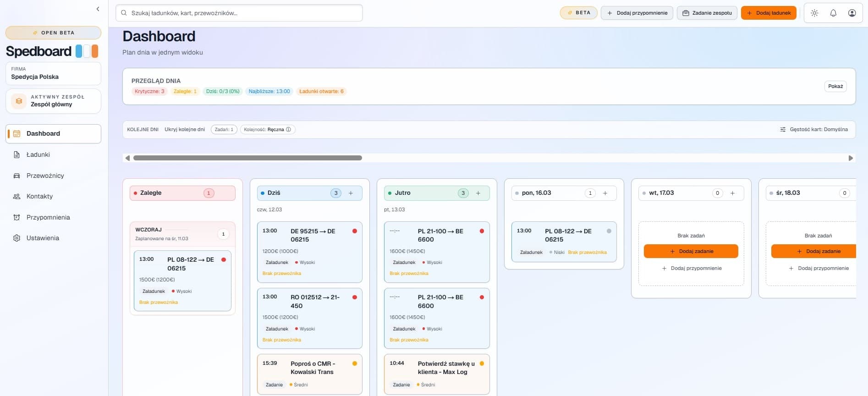Click the briefcase icon in Zadanie zespołu

click(x=686, y=13)
